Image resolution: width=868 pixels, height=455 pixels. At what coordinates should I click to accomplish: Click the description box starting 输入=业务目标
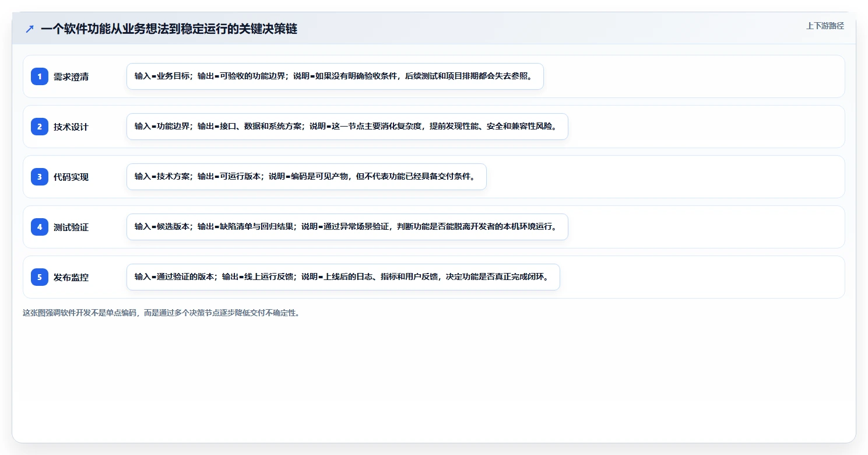click(x=335, y=76)
